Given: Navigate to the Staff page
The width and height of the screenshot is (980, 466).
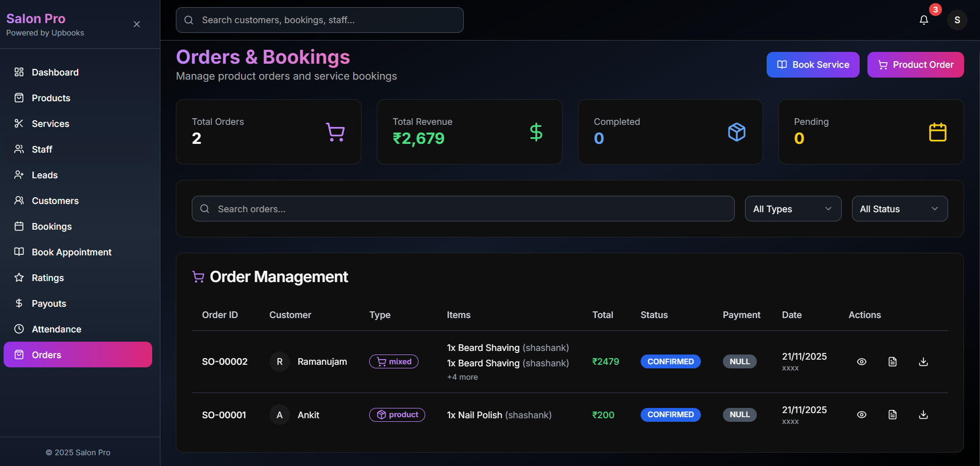Looking at the screenshot, I should tap(42, 149).
